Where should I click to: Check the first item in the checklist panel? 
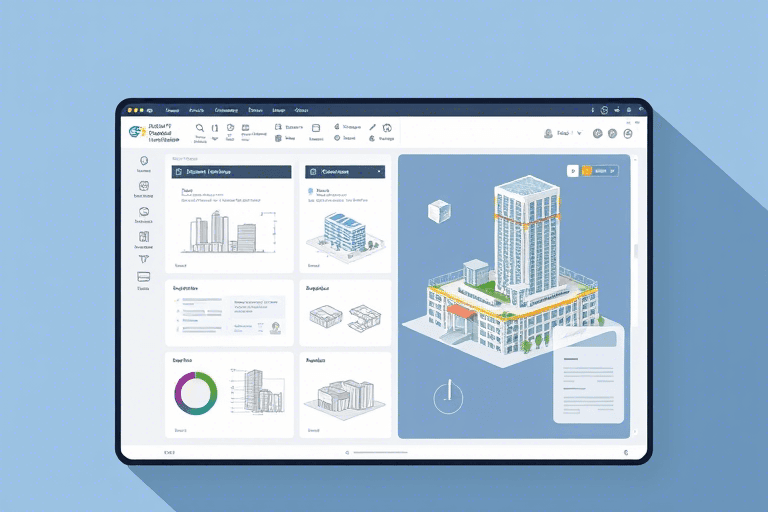pos(179,301)
